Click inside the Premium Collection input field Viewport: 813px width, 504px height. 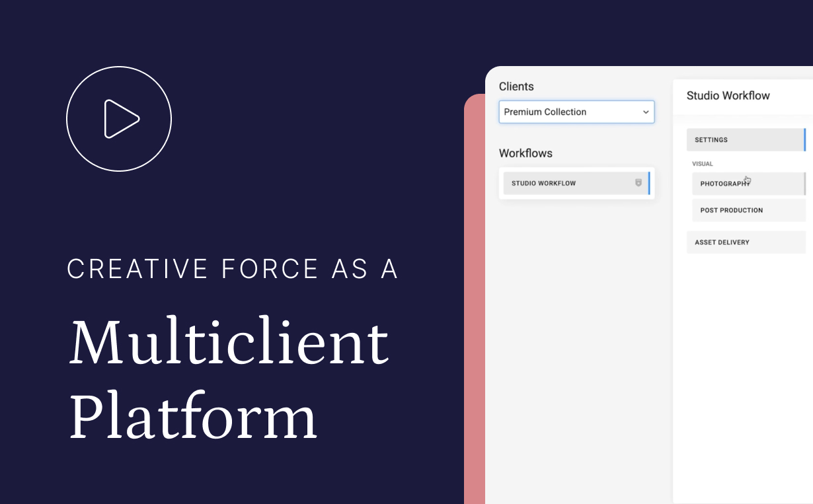(568, 112)
